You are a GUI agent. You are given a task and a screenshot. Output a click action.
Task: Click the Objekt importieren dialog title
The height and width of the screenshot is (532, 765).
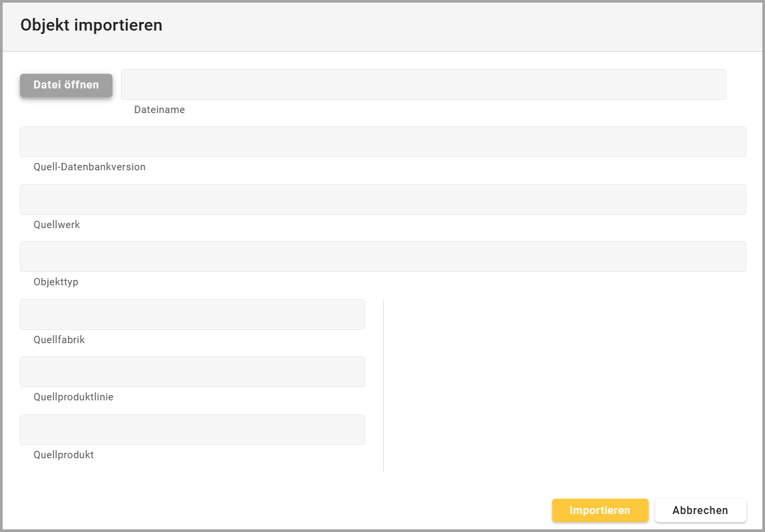tap(91, 25)
